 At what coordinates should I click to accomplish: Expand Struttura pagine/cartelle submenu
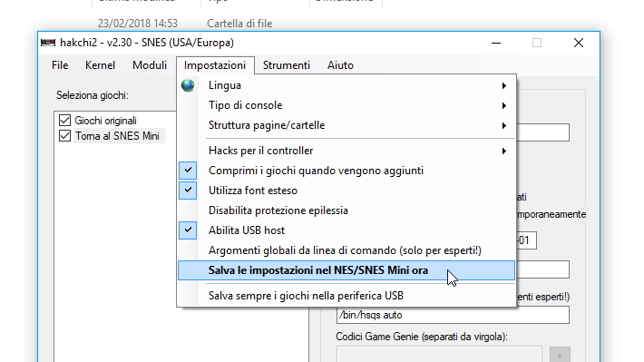tap(346, 125)
